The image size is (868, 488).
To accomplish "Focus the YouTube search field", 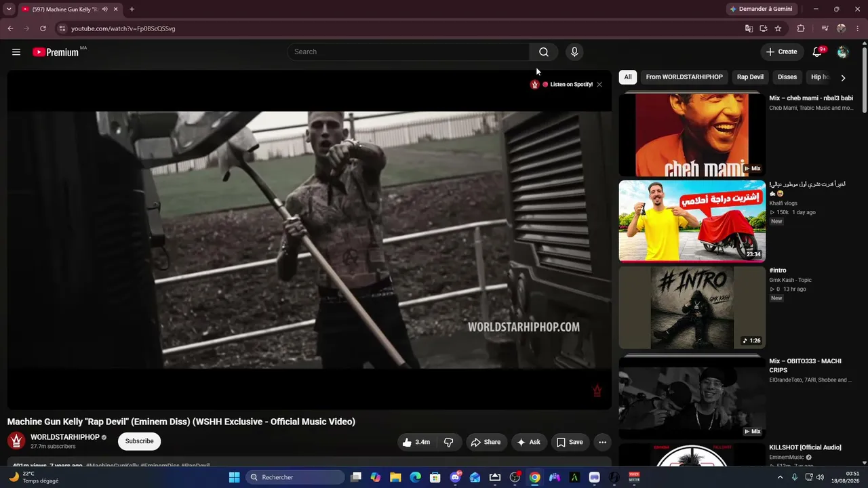I will [408, 52].
